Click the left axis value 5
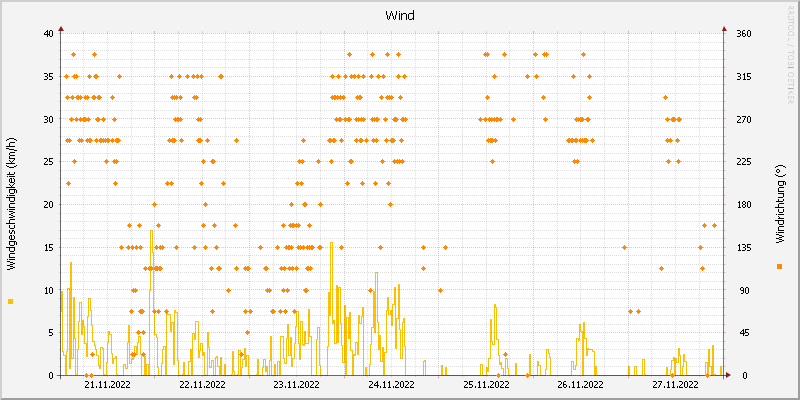Viewport: 800px width, 400px height. [51, 333]
